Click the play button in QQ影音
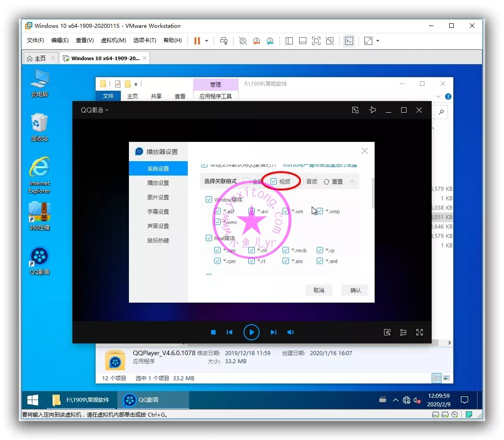Screen dimensions: 504x440 (252, 332)
